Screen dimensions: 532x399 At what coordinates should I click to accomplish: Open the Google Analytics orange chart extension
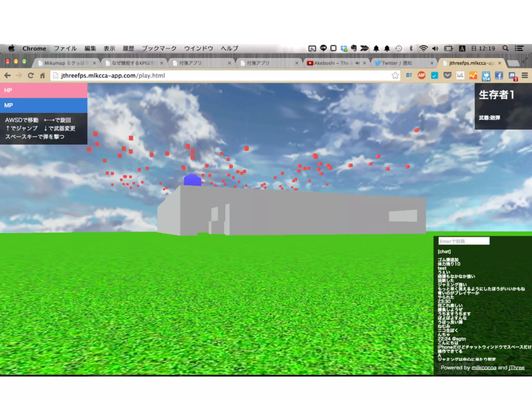pyautogui.click(x=473, y=76)
